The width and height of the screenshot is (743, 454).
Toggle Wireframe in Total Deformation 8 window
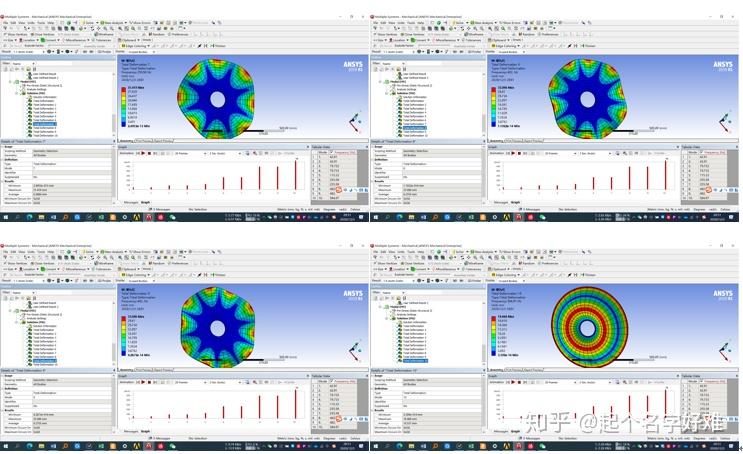pyautogui.click(x=474, y=34)
